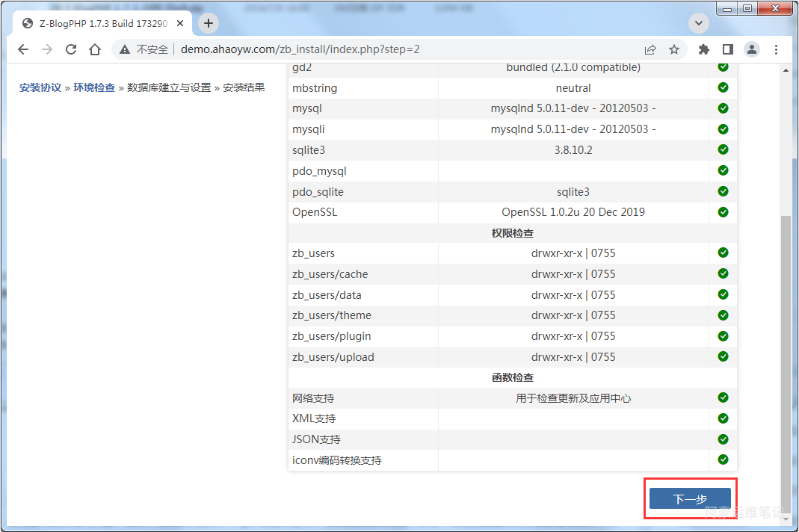
Task: Click the green check for zb_users/data
Action: click(x=723, y=294)
